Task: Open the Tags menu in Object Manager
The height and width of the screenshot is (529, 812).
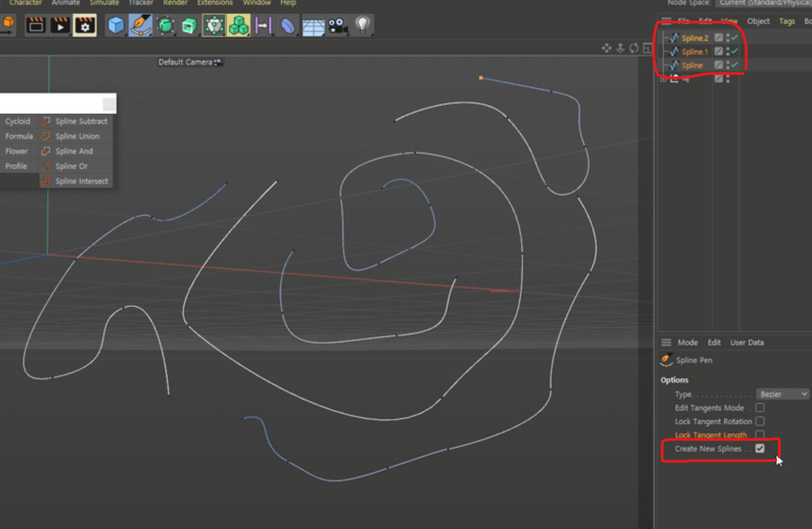Action: [x=787, y=21]
